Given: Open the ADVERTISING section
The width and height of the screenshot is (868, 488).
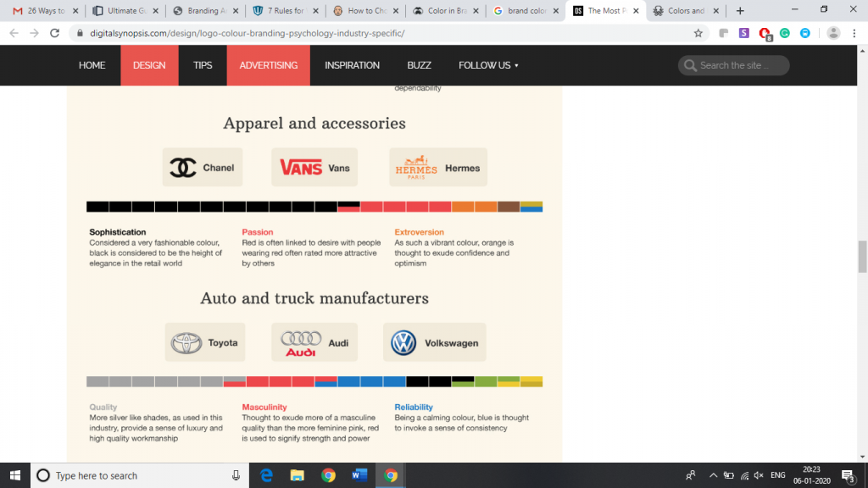Looking at the screenshot, I should 269,65.
